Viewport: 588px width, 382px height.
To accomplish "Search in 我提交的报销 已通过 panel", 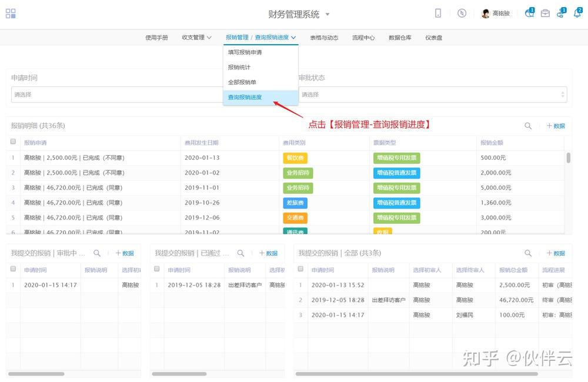I will 240,253.
